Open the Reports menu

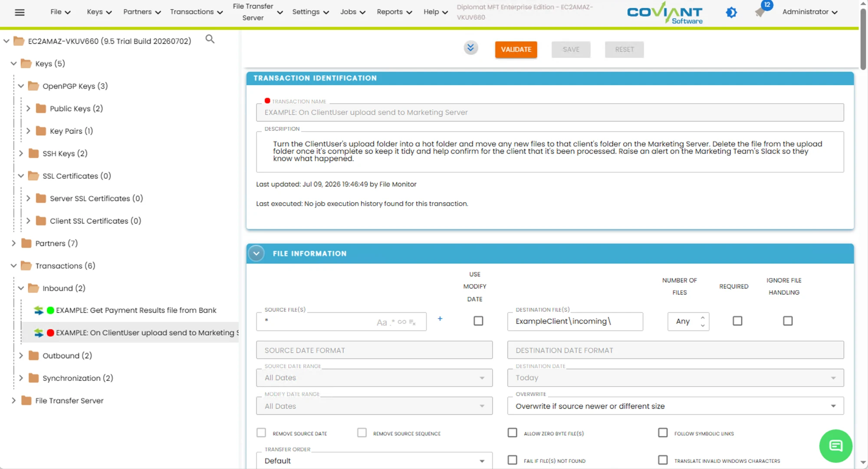(394, 12)
